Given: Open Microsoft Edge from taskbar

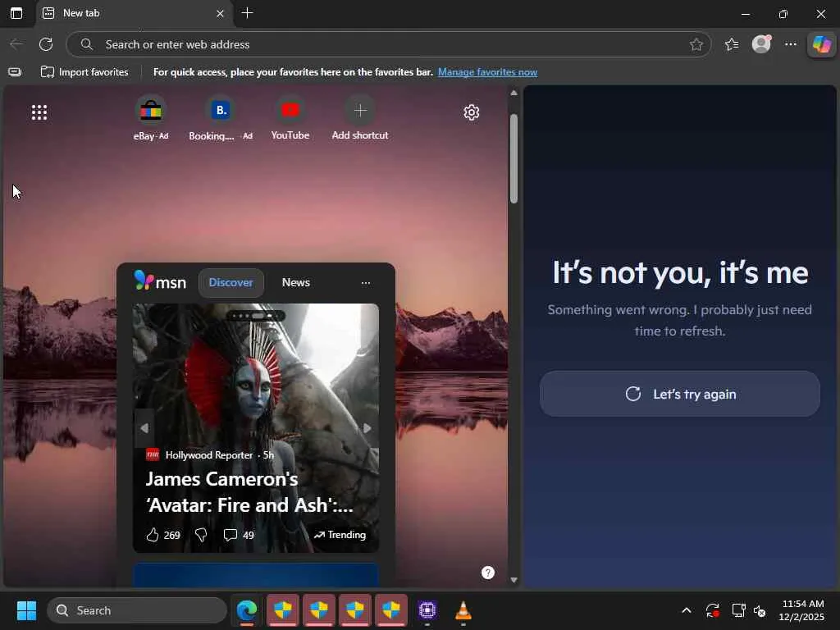Looking at the screenshot, I should click(x=246, y=610).
